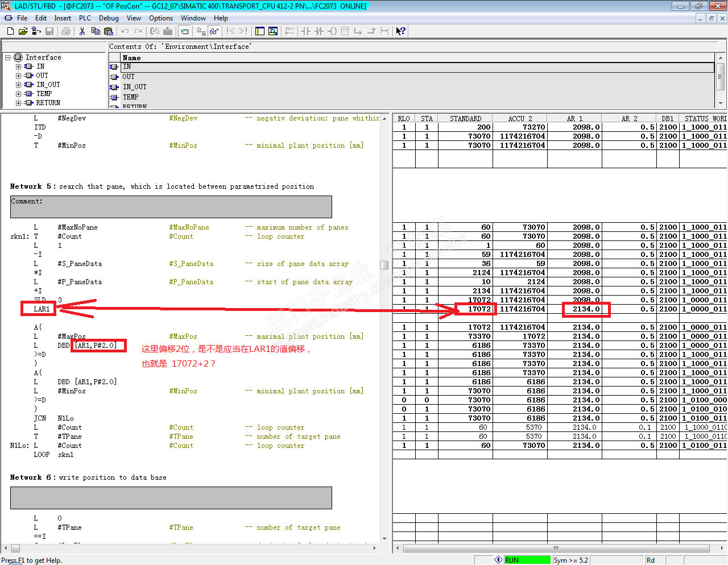Open the Insert menu

click(63, 18)
